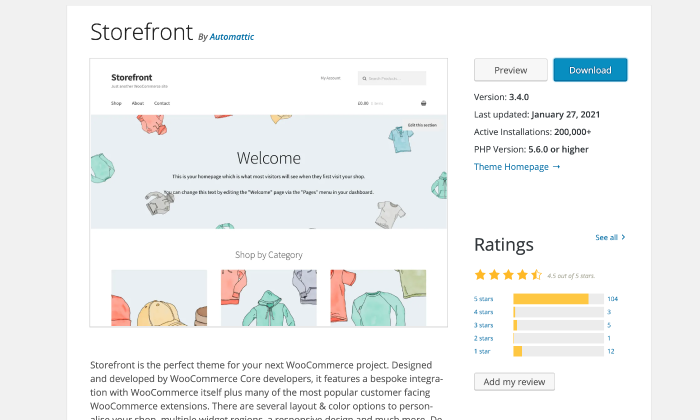Select the About menu item in the preview
Screen dimensions: 700x420
coord(138,103)
